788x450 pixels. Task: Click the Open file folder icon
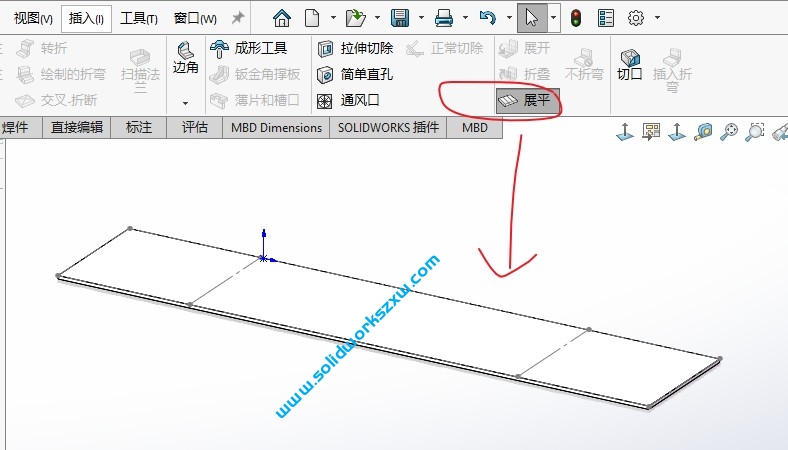click(356, 18)
